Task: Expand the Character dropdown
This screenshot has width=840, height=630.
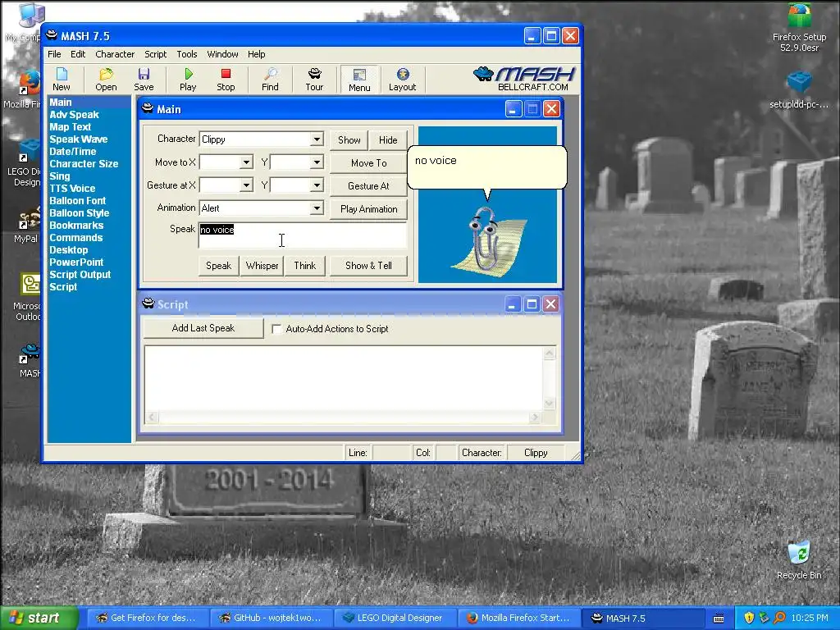Action: pos(317,139)
